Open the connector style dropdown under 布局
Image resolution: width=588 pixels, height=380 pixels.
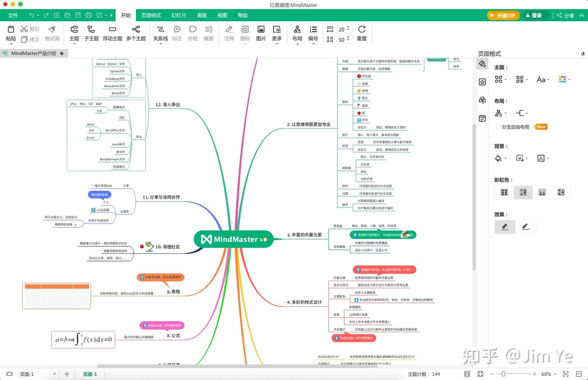tap(522, 113)
